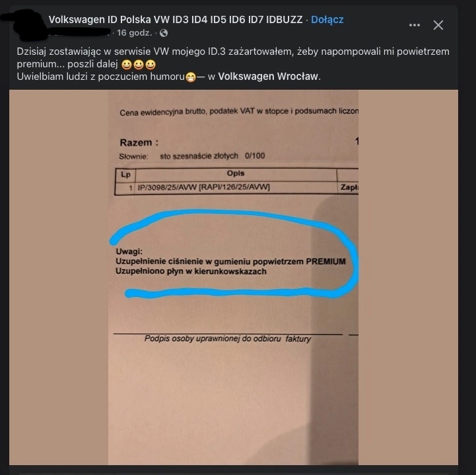Click the 'Razem :' label in the photo
476x475 pixels.
point(139,142)
